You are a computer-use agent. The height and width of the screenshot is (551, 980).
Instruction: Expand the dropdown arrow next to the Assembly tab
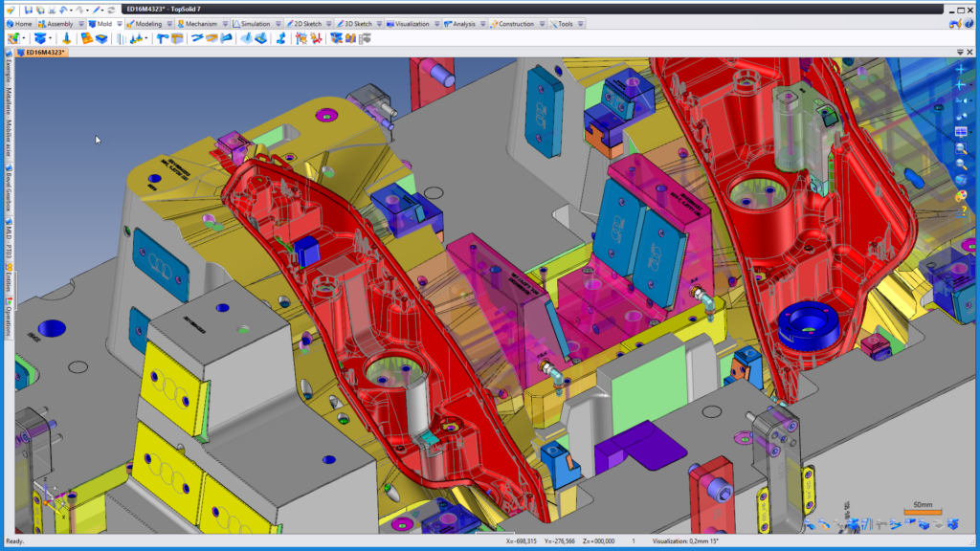coord(80,24)
